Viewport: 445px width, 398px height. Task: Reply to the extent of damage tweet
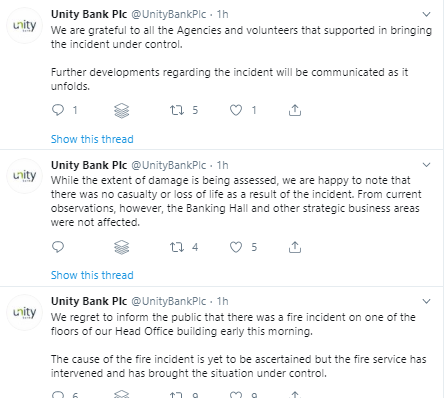58,247
